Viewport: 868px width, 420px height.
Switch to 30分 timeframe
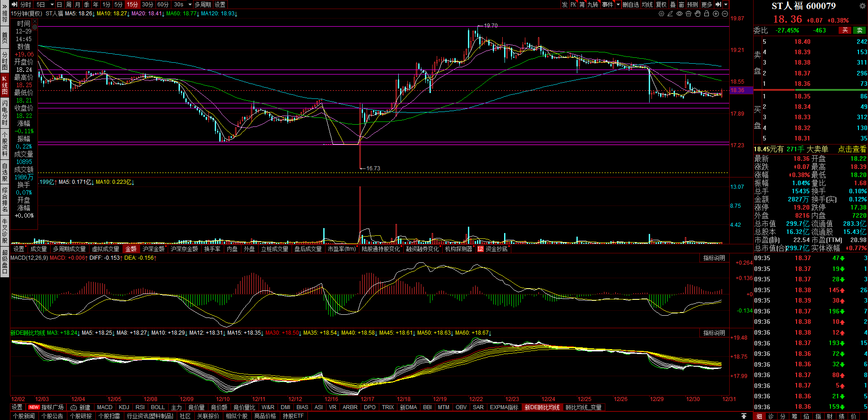tap(147, 5)
